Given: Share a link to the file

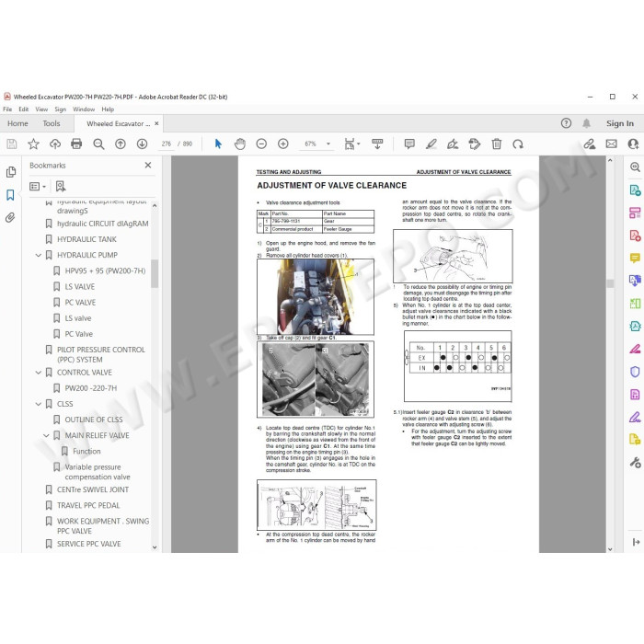Looking at the screenshot, I should pos(590,144).
